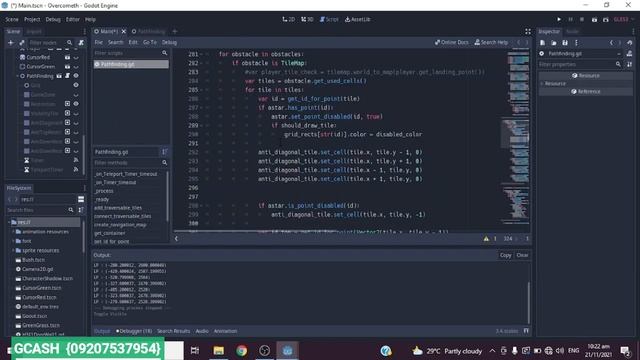Click signal icon on TeleportTimer node
The image size is (640, 360).
click(x=76, y=169)
